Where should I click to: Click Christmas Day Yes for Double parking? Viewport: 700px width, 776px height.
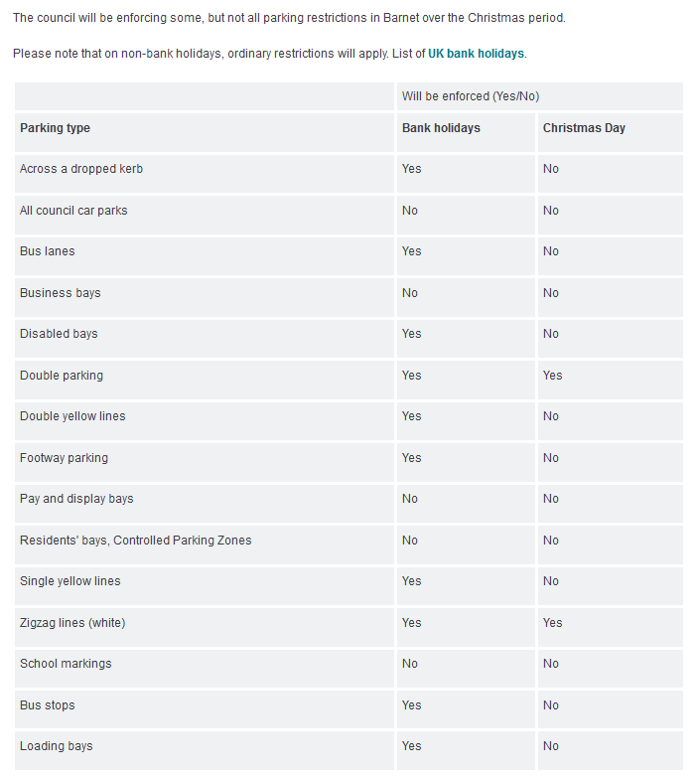coord(552,376)
